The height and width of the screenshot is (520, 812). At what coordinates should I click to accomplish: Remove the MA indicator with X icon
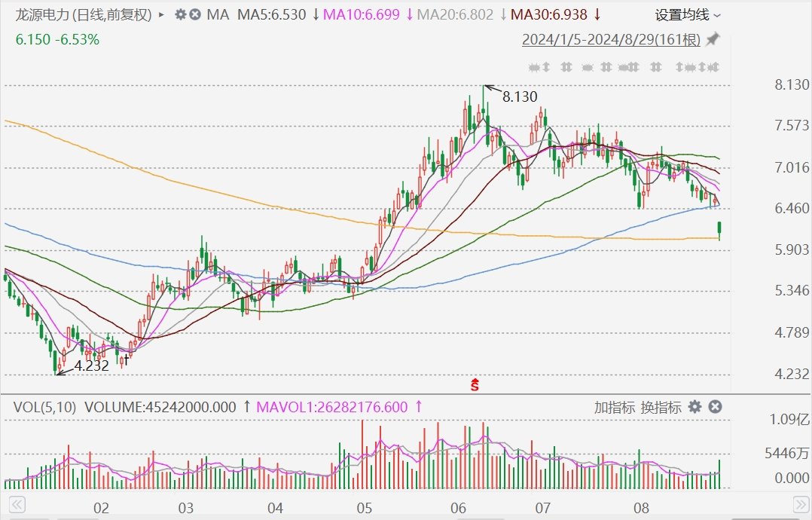pyautogui.click(x=195, y=14)
